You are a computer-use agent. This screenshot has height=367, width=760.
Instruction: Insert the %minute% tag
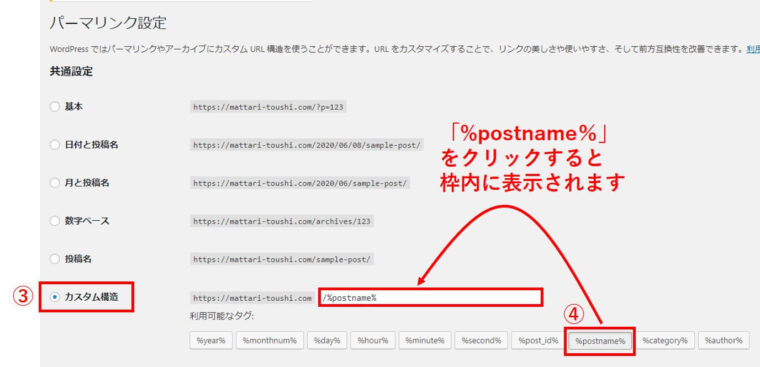(x=425, y=340)
